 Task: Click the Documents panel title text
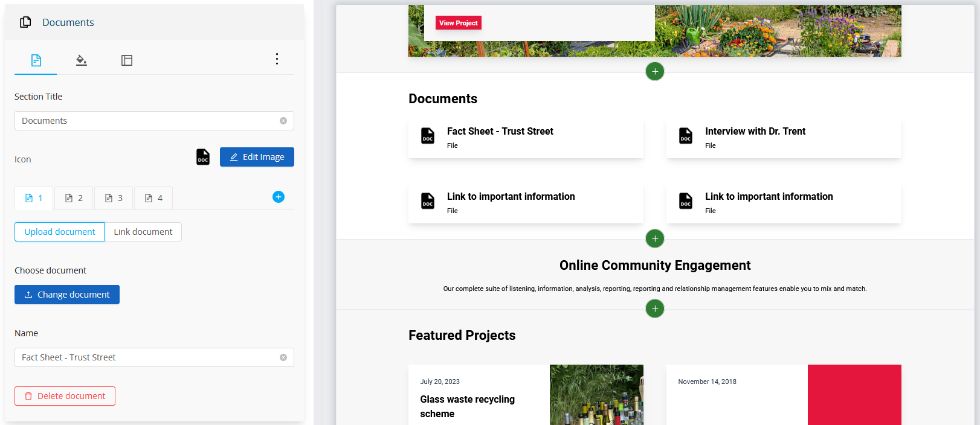click(68, 22)
